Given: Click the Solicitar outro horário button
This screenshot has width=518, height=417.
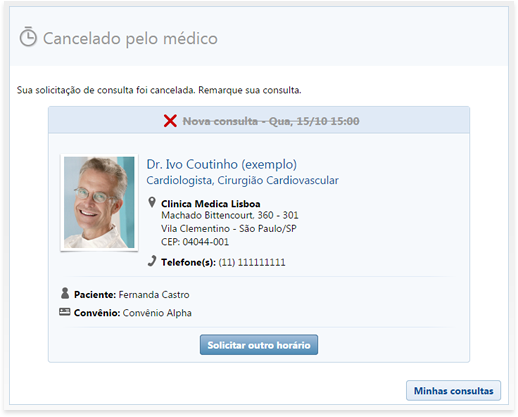Looking at the screenshot, I should 259,345.
